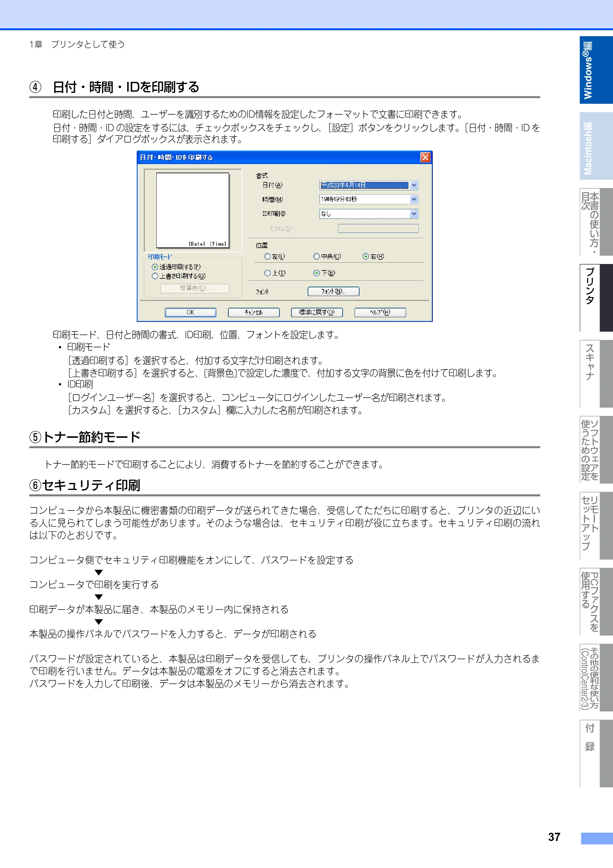Open the ソフトウェアを使うための設定 side tab
This screenshot has height=868, width=613.
tap(596, 450)
